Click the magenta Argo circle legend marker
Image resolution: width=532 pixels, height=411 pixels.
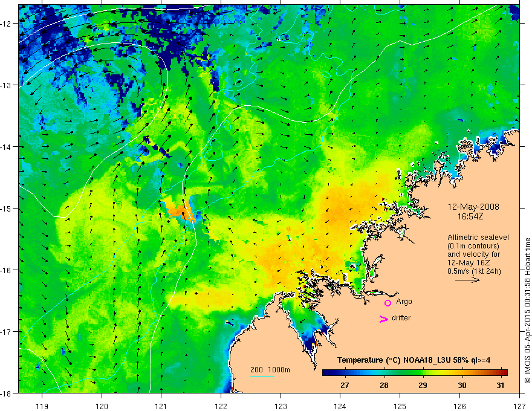388,303
